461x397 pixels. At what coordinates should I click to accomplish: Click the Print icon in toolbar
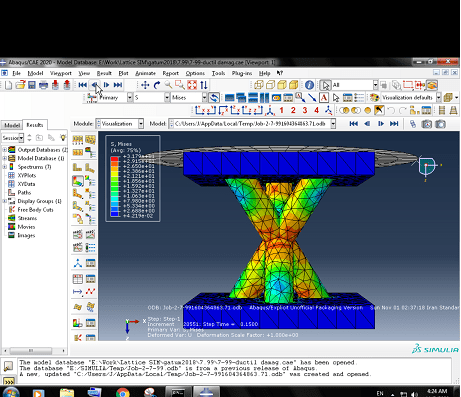pos(43,85)
